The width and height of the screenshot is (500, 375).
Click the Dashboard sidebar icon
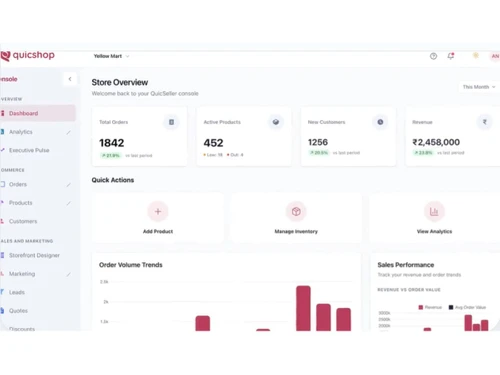point(3,113)
